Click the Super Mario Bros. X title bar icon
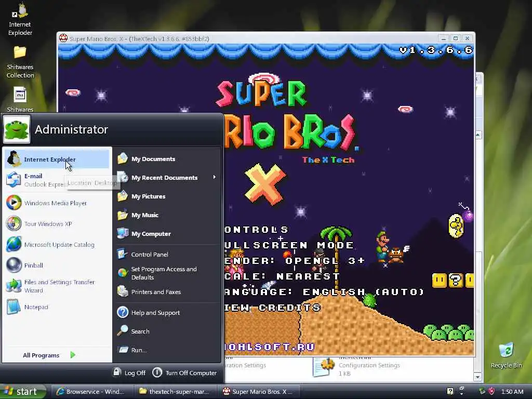Image resolution: width=532 pixels, height=399 pixels. pos(63,38)
